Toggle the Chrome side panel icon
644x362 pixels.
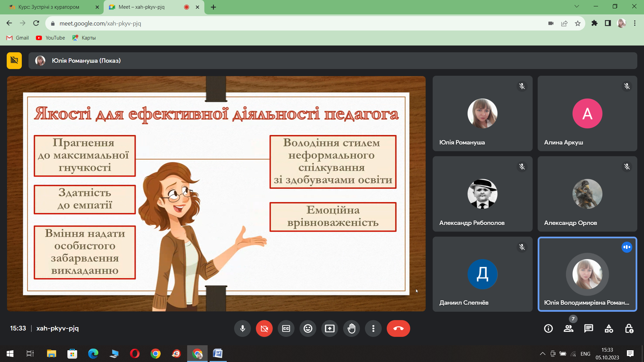pos(608,23)
